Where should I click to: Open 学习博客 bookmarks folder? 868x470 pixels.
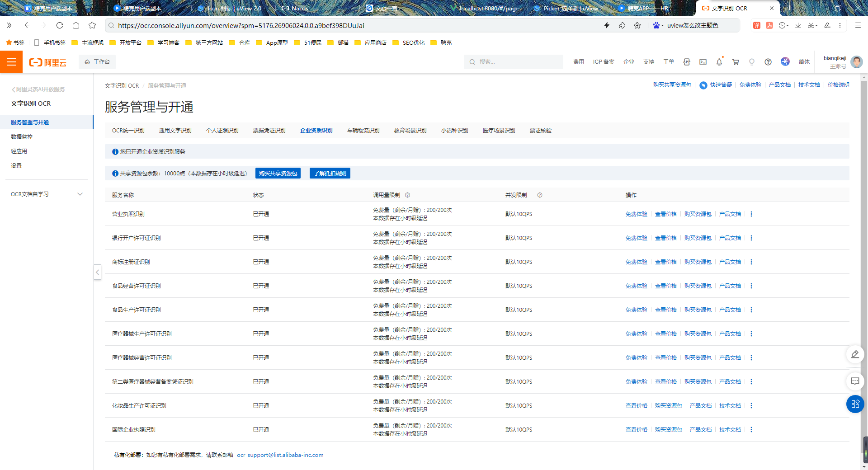[164, 43]
